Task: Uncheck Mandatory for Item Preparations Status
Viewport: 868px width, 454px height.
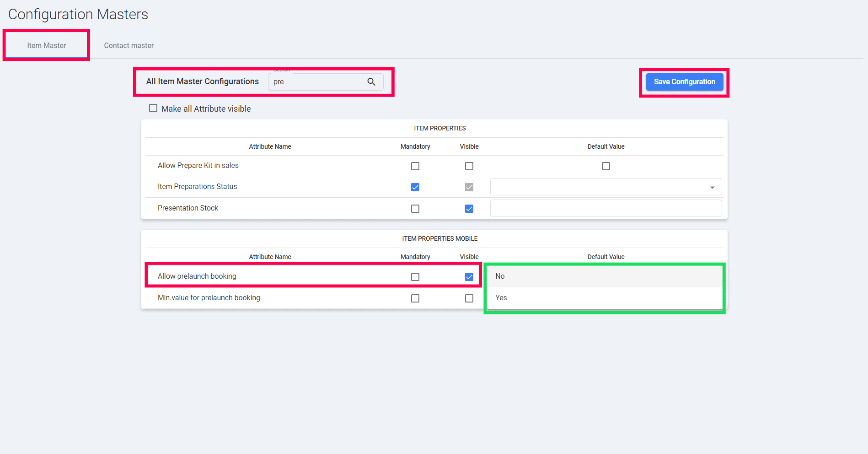Action: (415, 187)
